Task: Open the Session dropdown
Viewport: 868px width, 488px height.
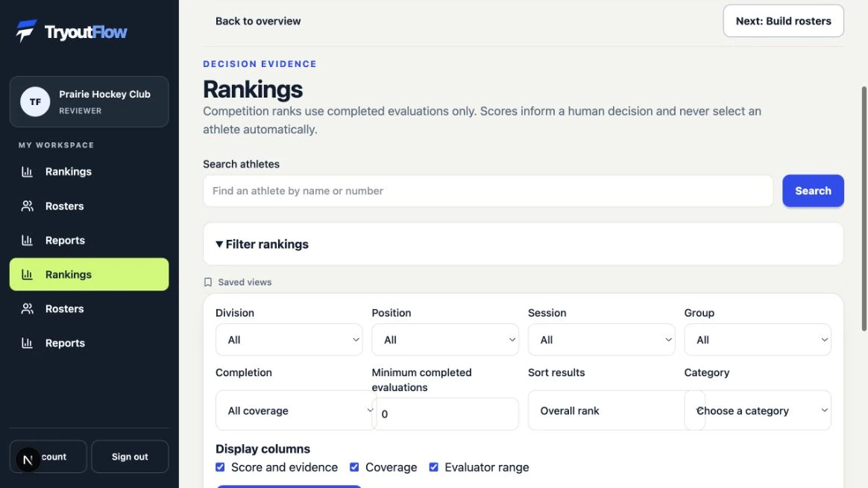Action: 601,340
